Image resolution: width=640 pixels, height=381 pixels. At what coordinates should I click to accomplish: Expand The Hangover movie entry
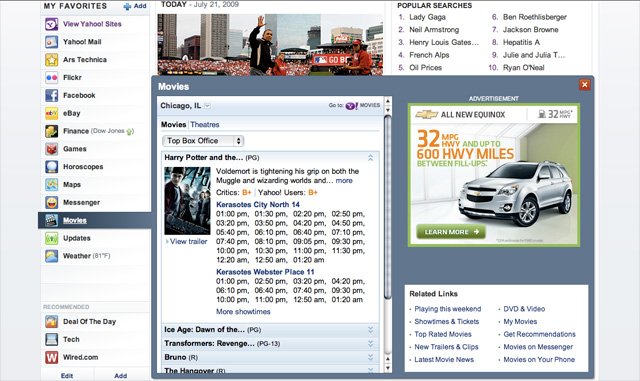(x=370, y=370)
